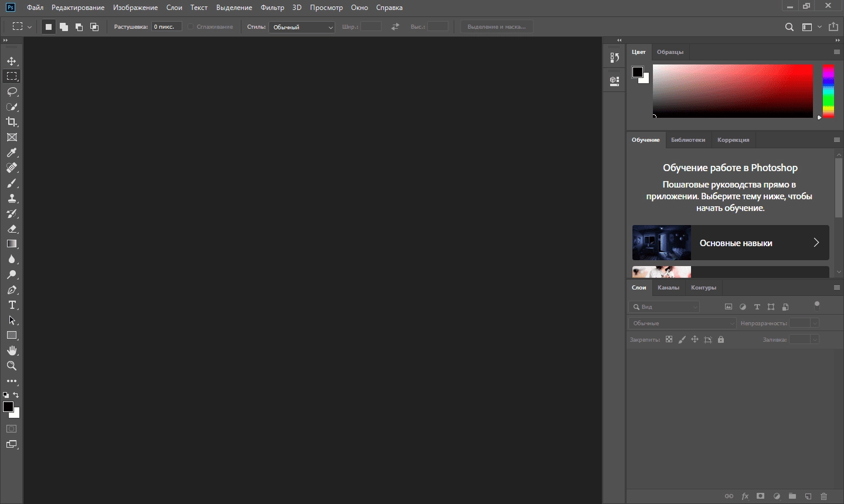Select the Pen tool
The image size is (844, 504).
12,290
